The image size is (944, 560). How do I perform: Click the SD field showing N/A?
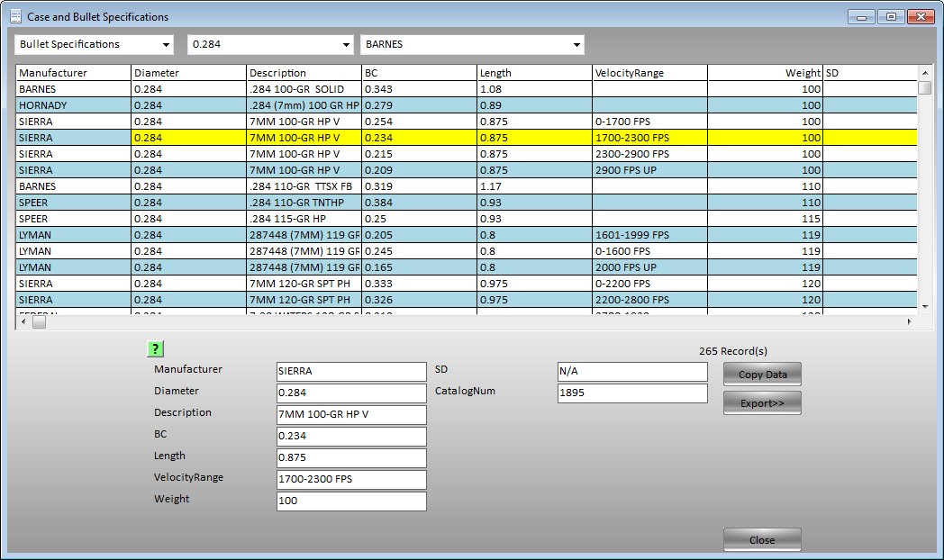click(631, 372)
